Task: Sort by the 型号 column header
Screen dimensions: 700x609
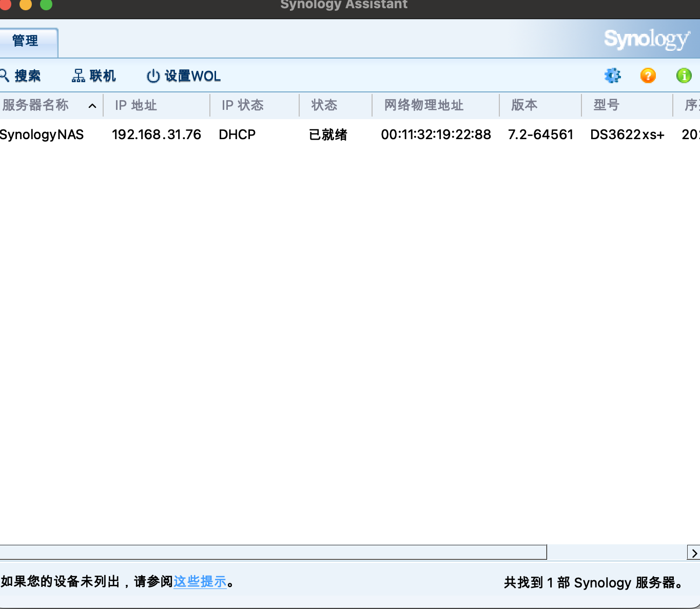Action: click(627, 105)
